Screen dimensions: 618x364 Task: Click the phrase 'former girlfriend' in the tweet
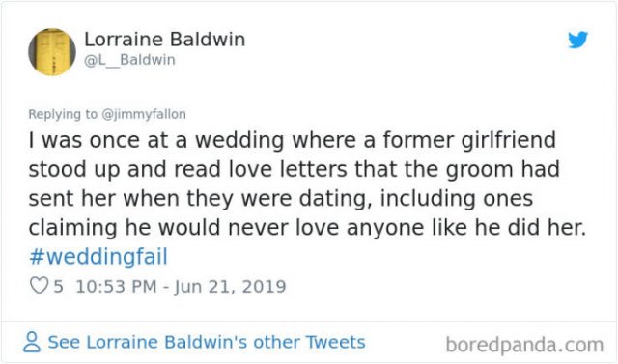point(469,140)
